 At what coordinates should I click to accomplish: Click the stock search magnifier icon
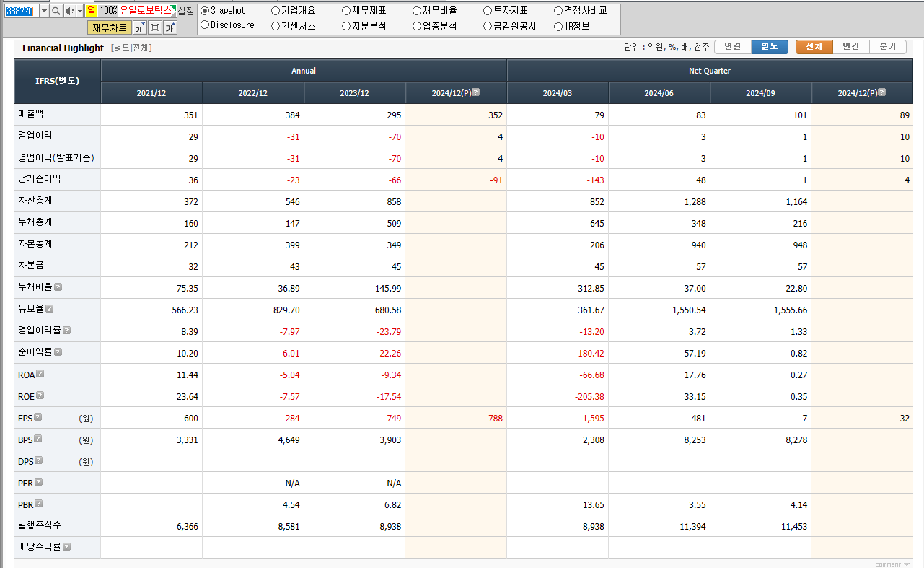click(x=56, y=11)
